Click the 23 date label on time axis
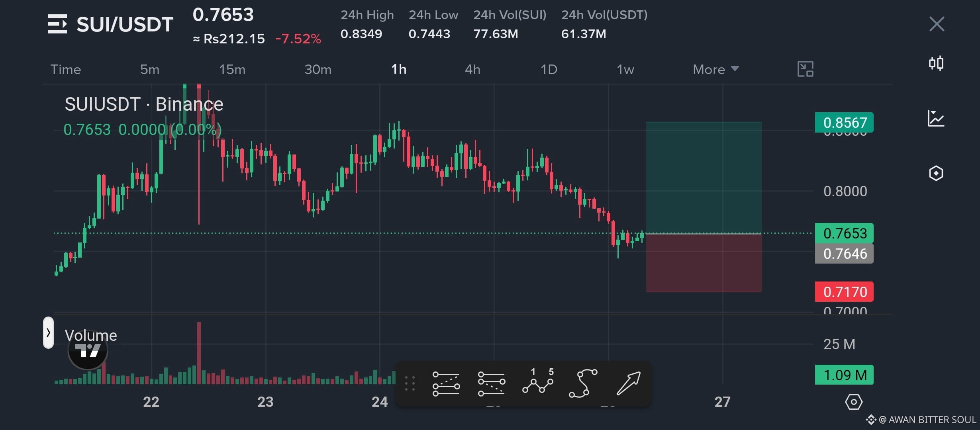The height and width of the screenshot is (430, 980). point(265,402)
